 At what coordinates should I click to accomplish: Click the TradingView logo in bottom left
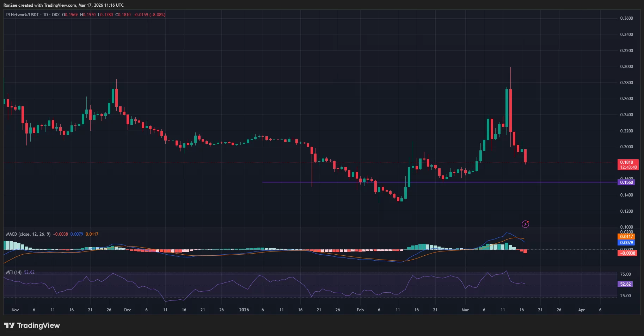pos(32,325)
